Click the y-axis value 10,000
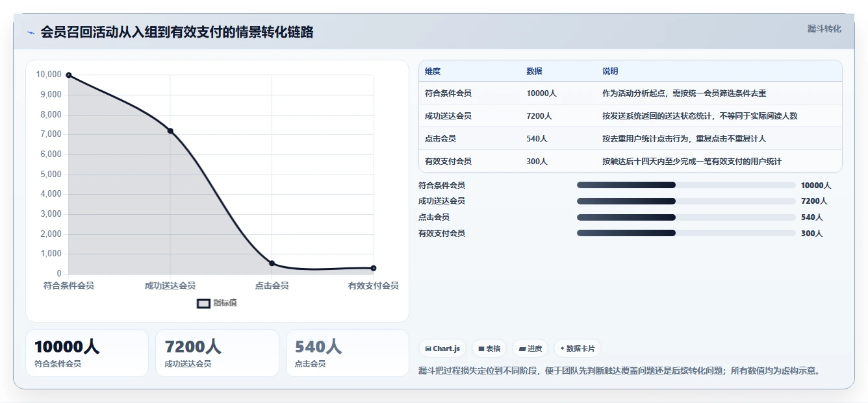868x403 pixels. (x=49, y=75)
